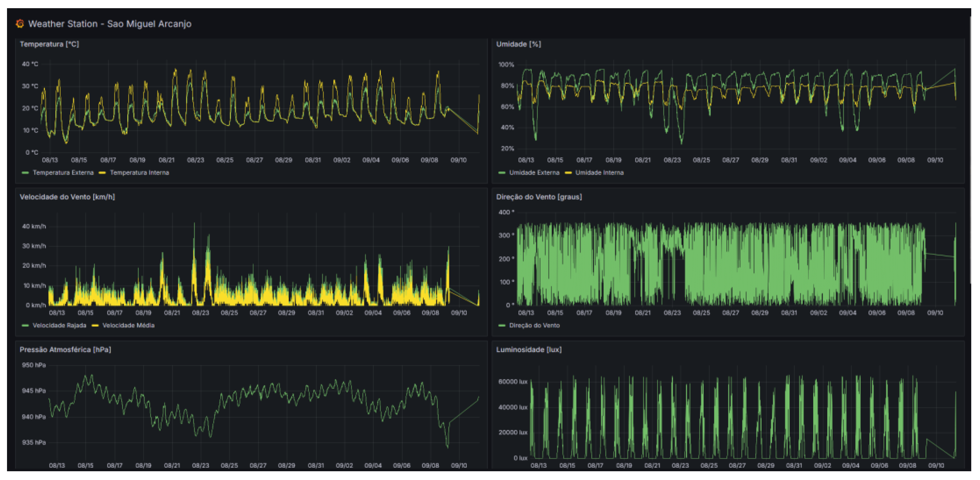
Task: Open the Weather Station dashboard title
Action: click(x=110, y=24)
